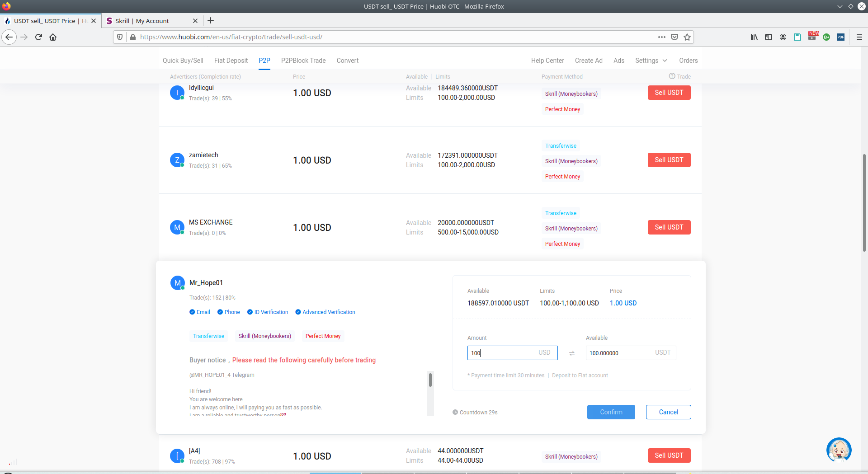Open page actions three-dot menu
Viewport: 868px width, 474px height.
[662, 37]
